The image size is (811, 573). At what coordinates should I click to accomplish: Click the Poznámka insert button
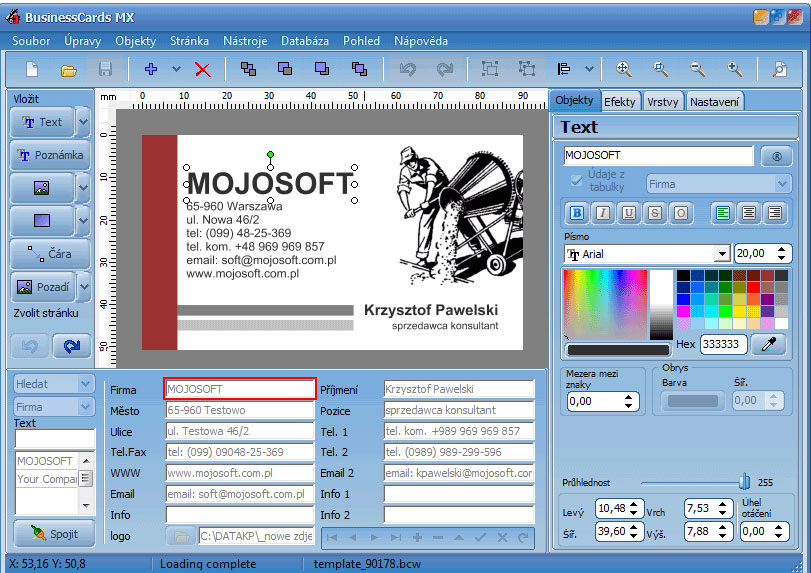point(50,155)
